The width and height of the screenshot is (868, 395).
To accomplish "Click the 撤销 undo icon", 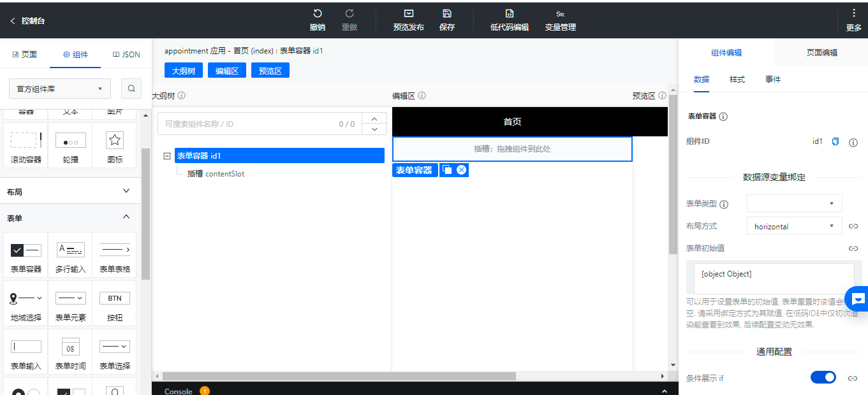I will coord(317,13).
